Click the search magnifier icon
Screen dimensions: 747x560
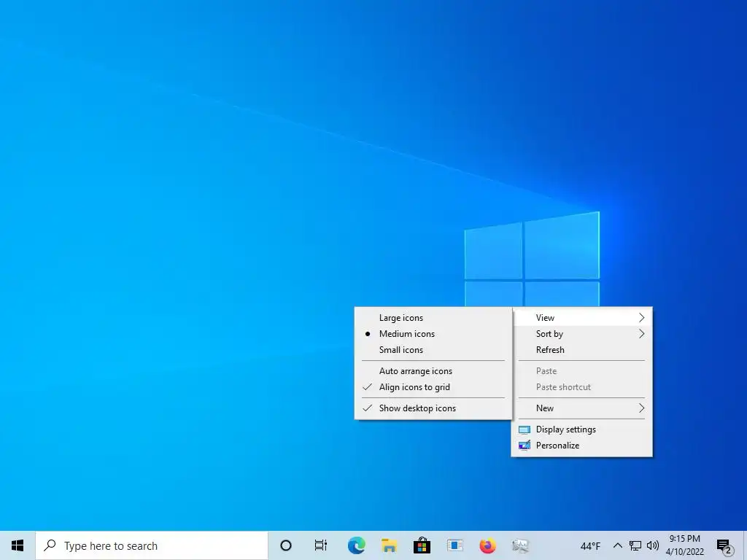coord(50,545)
